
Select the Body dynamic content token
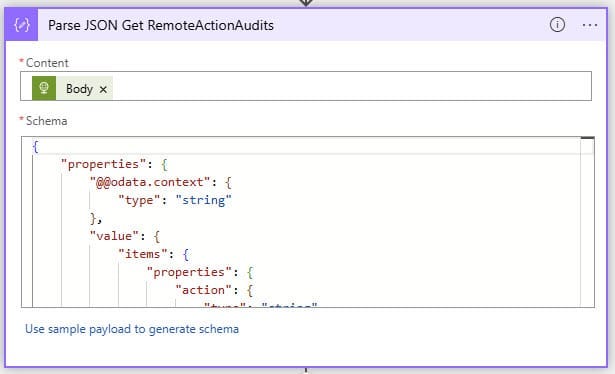tap(79, 89)
